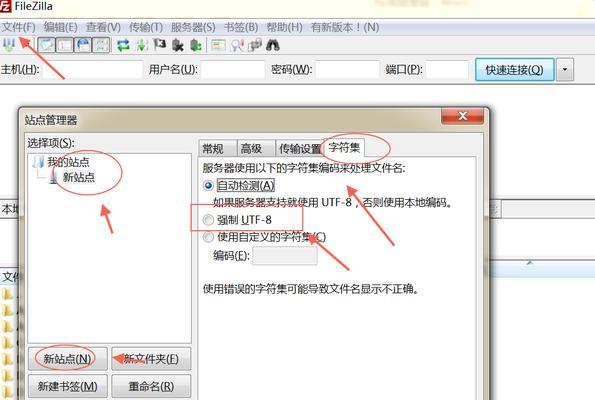Click the process queue toolbar icon

[x=142, y=45]
